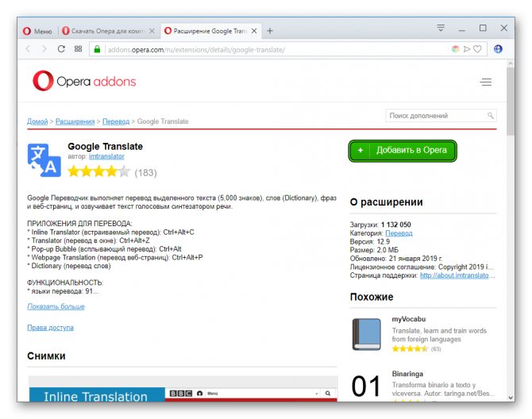
Task: Go to Домой breadcrumb link
Action: 37,121
